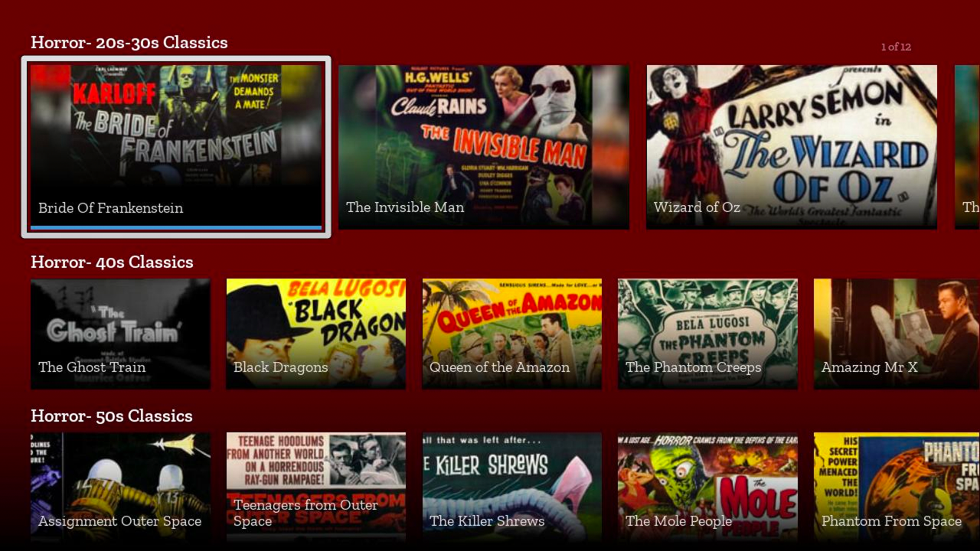Open the Black Dragons tile
The height and width of the screenshot is (551, 980).
coord(316,334)
